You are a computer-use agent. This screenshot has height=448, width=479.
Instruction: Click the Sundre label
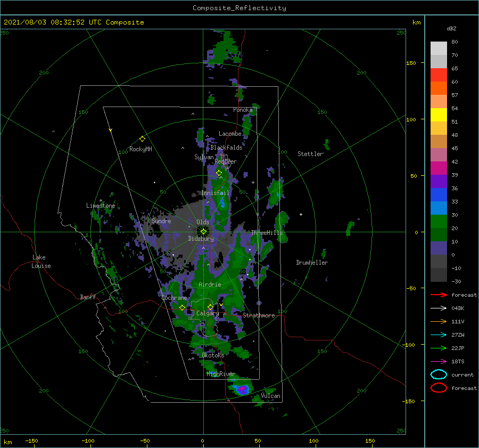[161, 221]
